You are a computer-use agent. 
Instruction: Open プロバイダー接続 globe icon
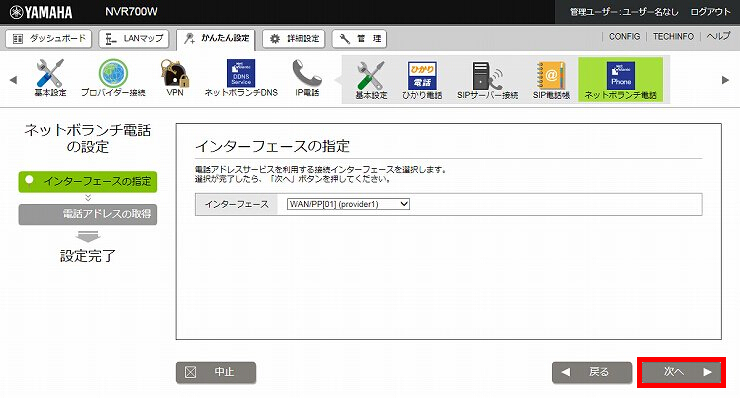click(x=113, y=78)
